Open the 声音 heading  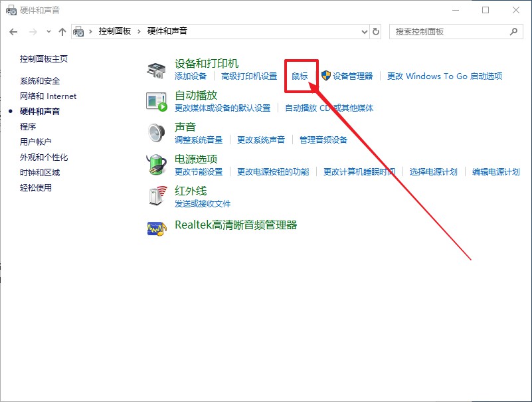[185, 127]
